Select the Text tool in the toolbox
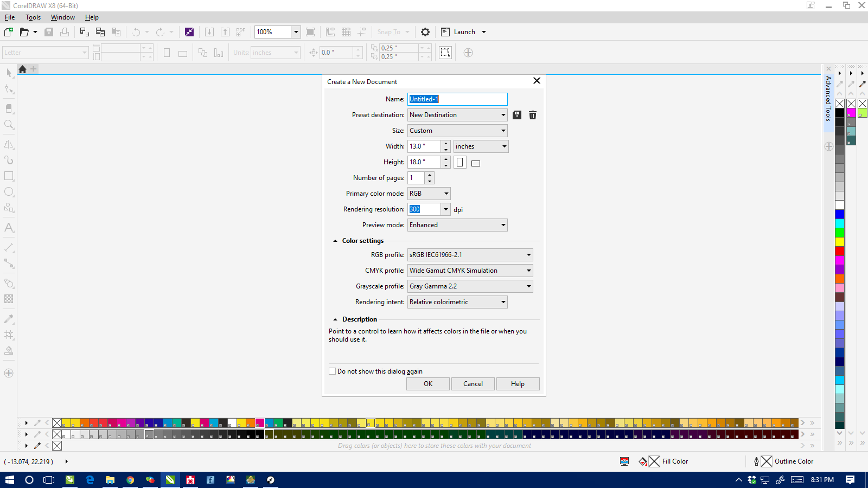The width and height of the screenshot is (868, 488). [x=9, y=228]
